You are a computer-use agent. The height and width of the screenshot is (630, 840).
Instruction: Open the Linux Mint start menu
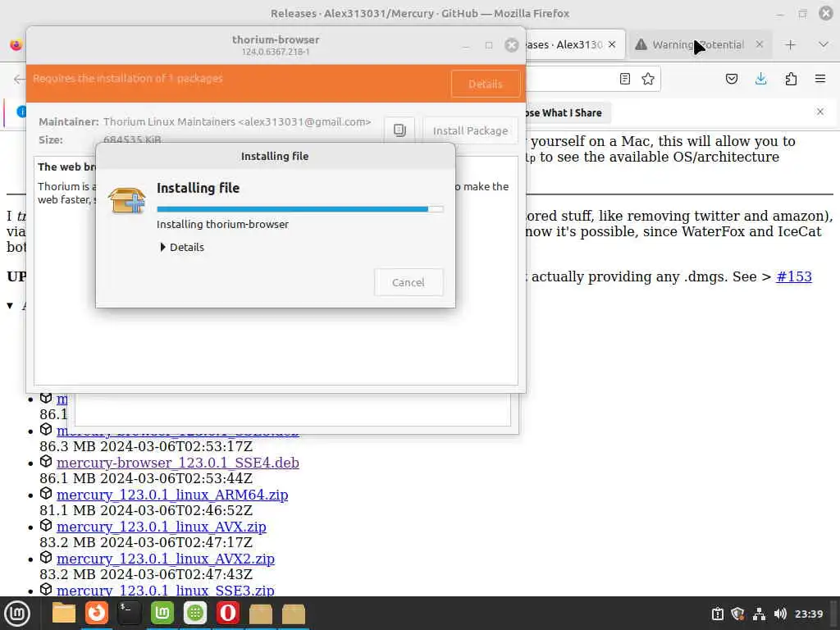pos(17,614)
